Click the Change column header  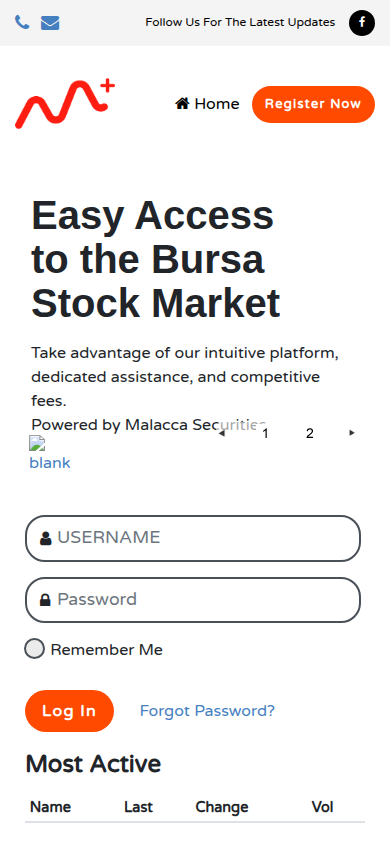pyautogui.click(x=222, y=807)
